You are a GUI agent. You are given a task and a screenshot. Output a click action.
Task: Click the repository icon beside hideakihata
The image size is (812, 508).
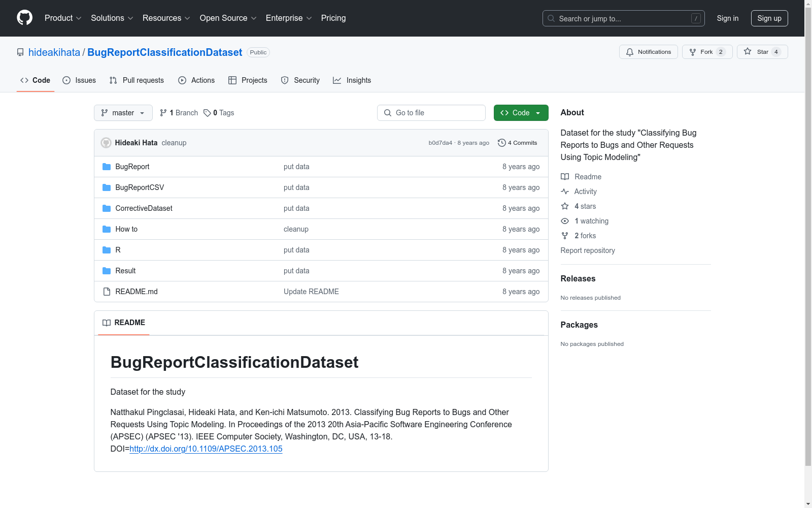pos(20,52)
